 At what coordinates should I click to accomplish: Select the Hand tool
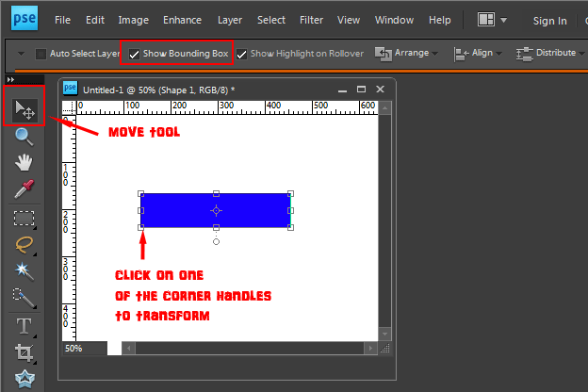point(24,162)
